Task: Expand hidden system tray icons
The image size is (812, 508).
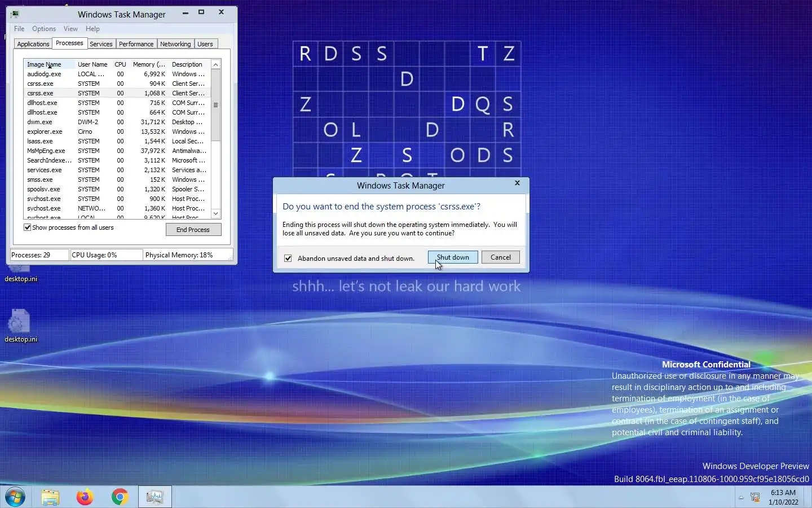Action: 741,497
